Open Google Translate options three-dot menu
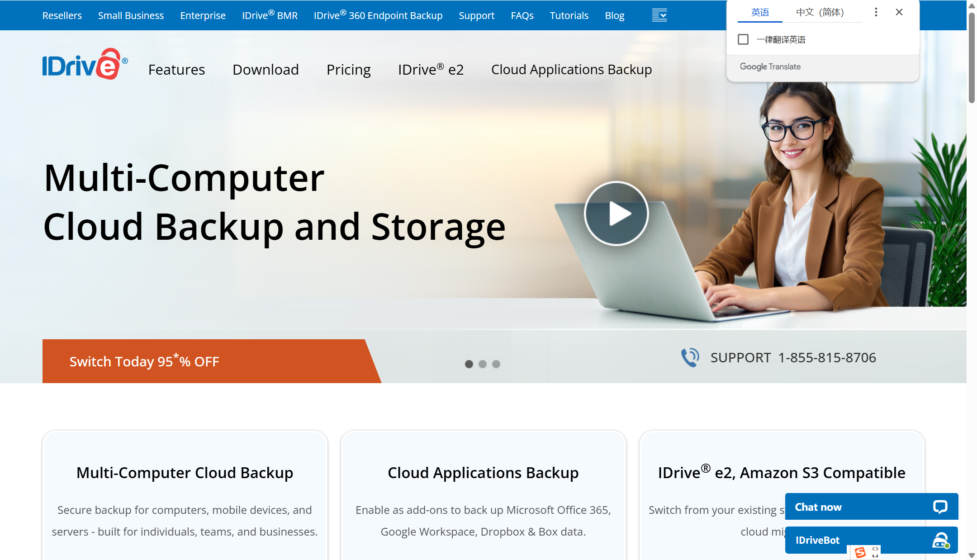 [876, 12]
